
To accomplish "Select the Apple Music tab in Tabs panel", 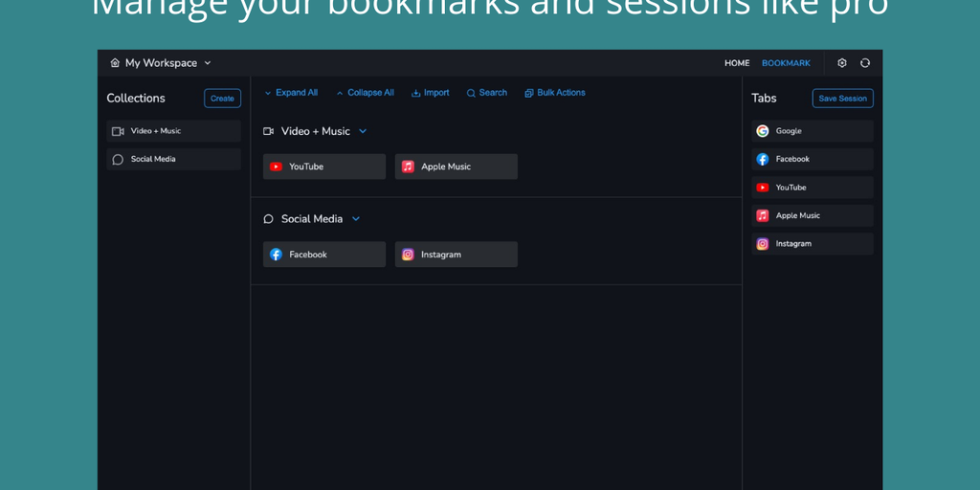I will [813, 215].
